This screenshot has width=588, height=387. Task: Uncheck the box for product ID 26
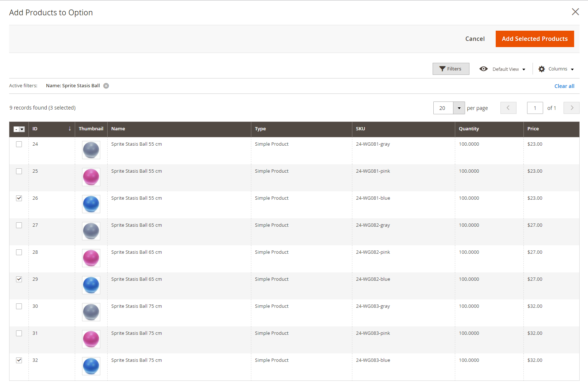coord(19,198)
